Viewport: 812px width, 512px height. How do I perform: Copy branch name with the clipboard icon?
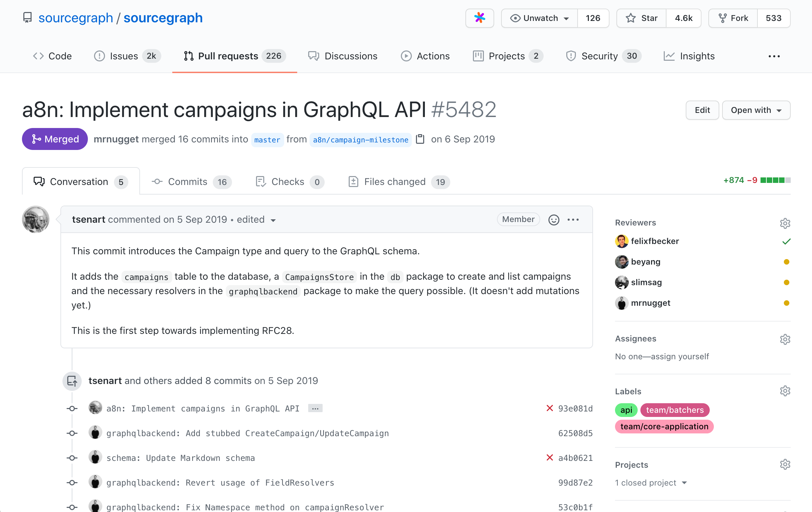420,139
